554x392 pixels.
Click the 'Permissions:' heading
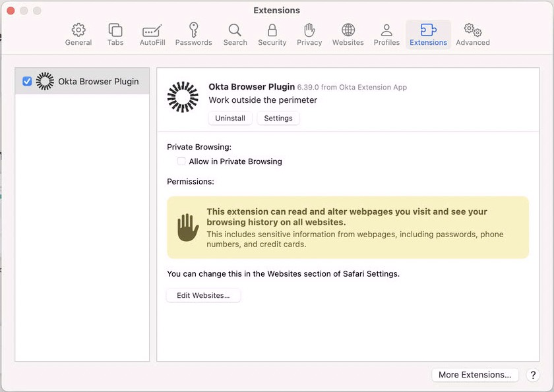191,182
